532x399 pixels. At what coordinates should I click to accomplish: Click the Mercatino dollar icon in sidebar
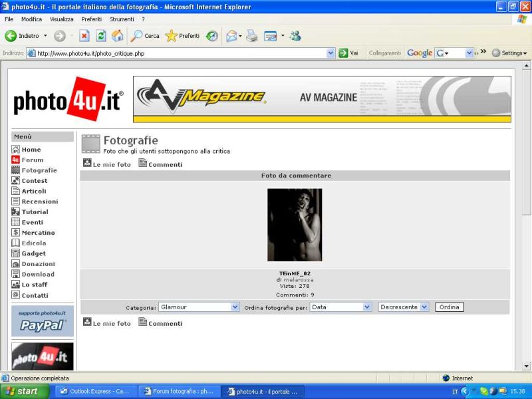(x=15, y=233)
